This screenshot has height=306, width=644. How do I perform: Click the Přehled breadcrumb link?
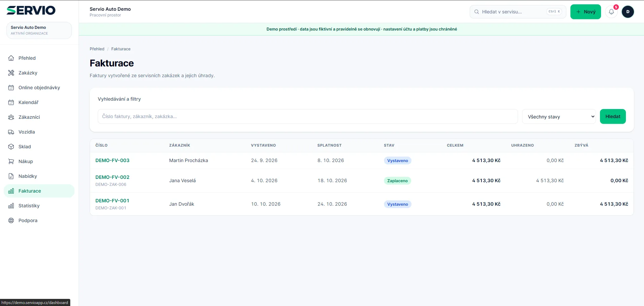tap(97, 49)
